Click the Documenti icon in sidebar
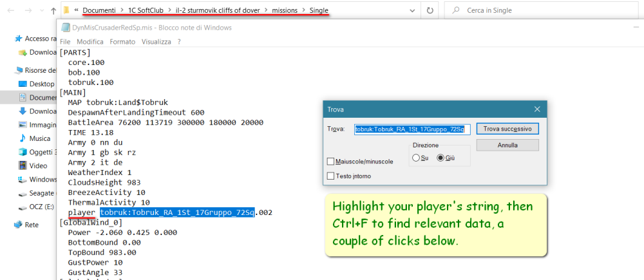This screenshot has width=644, height=280. point(23,97)
